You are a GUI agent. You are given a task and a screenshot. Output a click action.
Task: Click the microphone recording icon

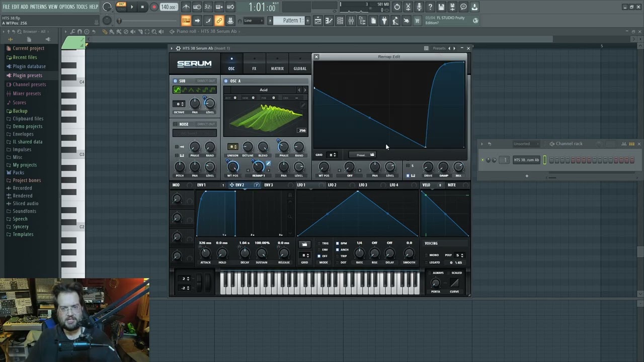[419, 7]
